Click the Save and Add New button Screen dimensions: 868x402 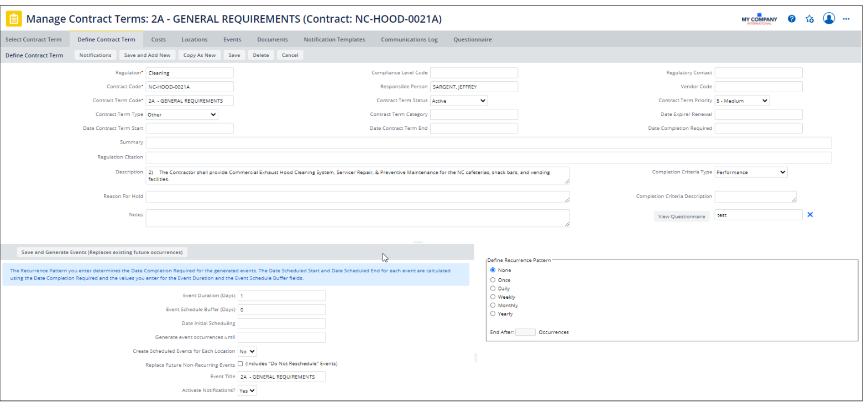coord(147,55)
